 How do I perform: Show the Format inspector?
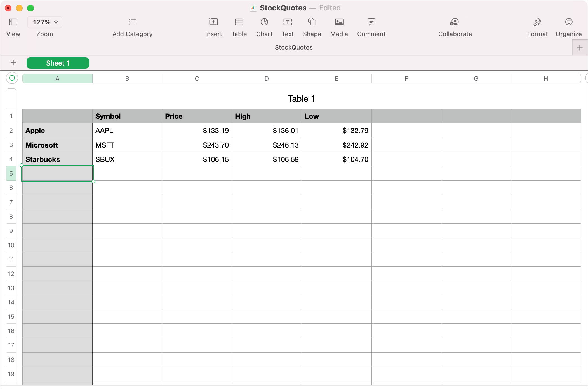(537, 22)
